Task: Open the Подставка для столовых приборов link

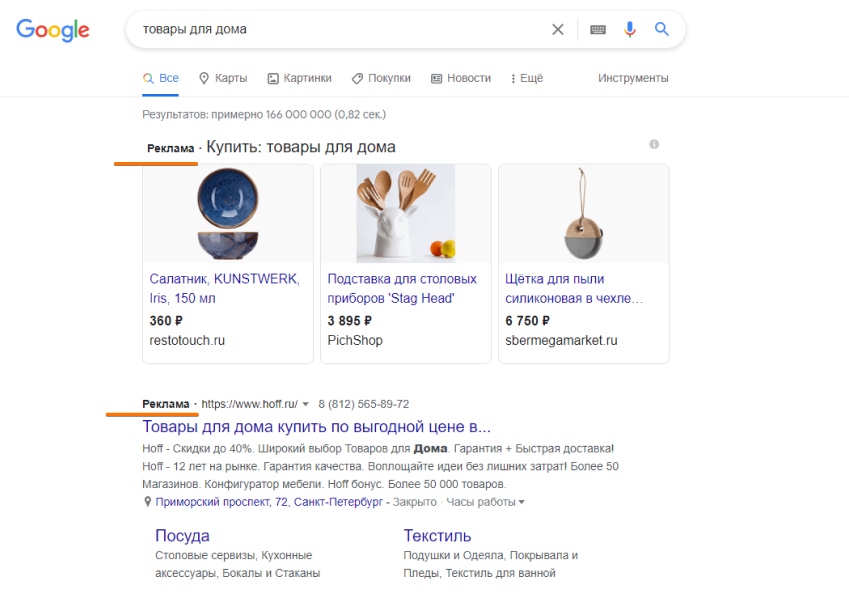Action: click(402, 289)
